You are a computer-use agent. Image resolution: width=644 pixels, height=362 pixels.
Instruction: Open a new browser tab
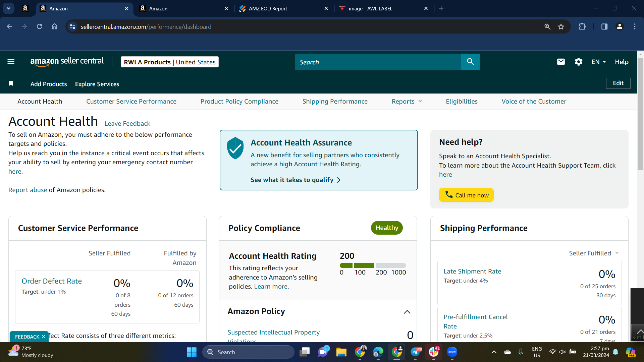pyautogui.click(x=441, y=8)
